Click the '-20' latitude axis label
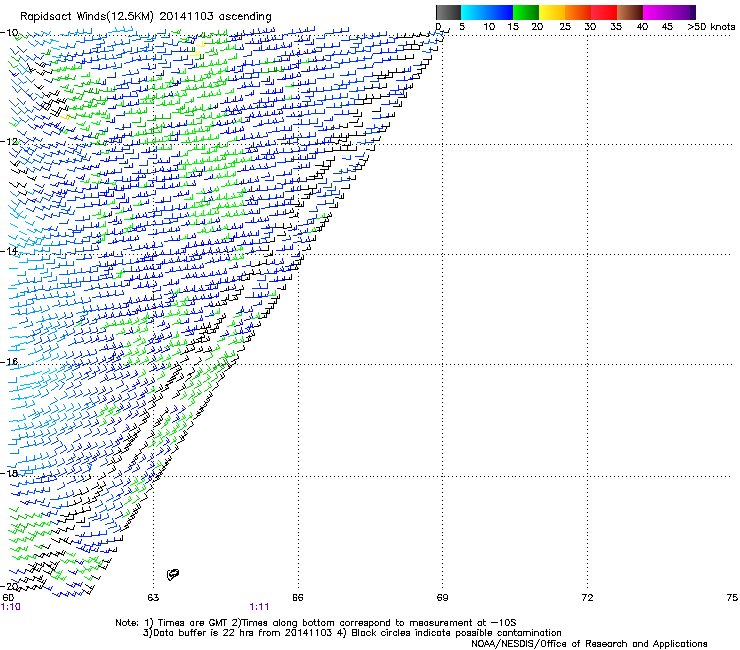740x650 pixels. tap(9, 586)
